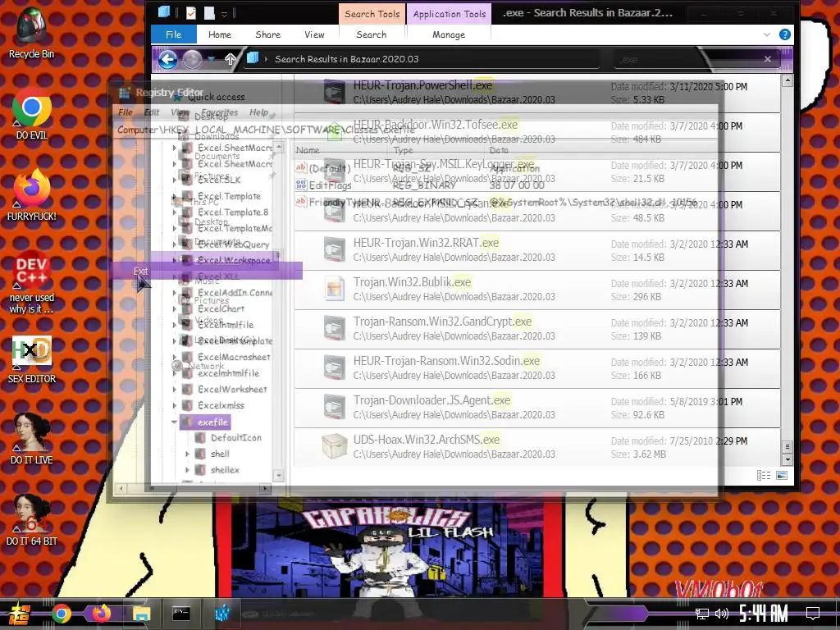
Task: Click the volume speaker tray icon
Action: pos(722,614)
